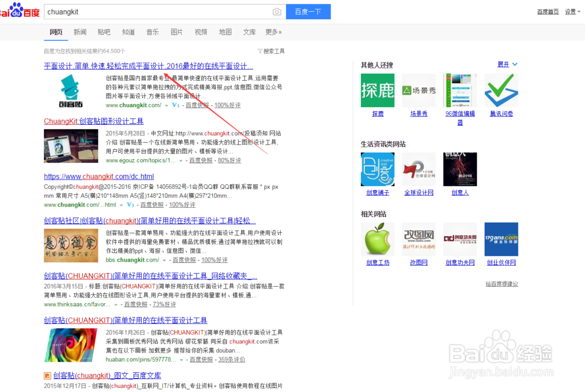Open the 探鹿 text link

point(377,114)
